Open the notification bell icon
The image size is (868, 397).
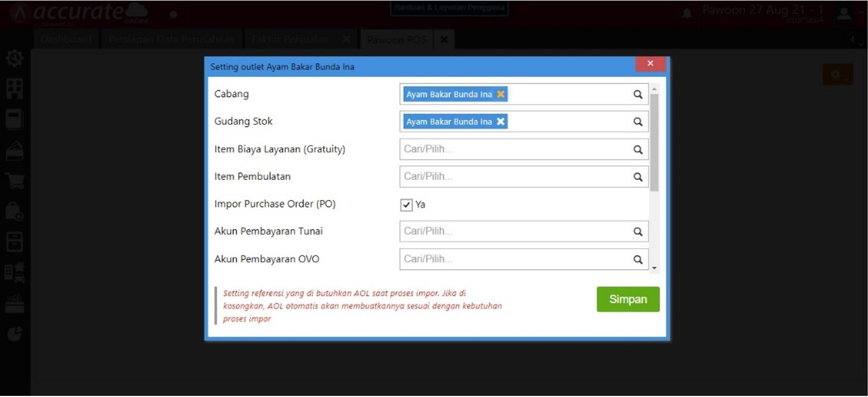click(x=687, y=14)
